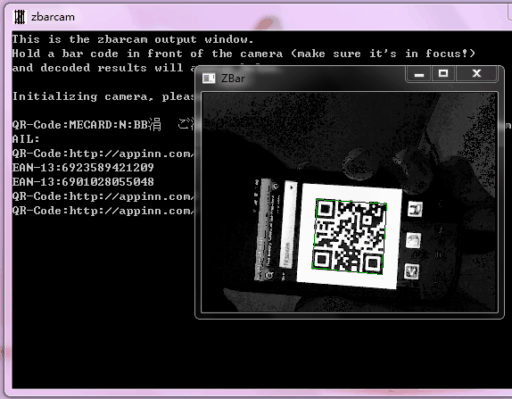Viewport: 512px width, 399px height.
Task: Click the detected QR code in video preview
Action: coord(349,236)
